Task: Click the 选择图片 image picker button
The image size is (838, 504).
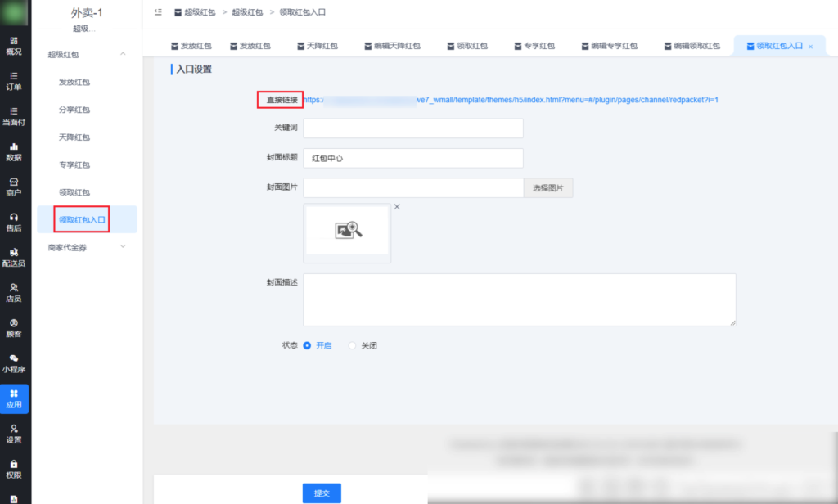Action: coord(547,187)
